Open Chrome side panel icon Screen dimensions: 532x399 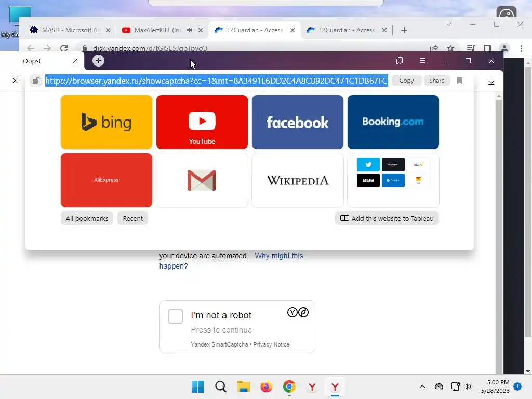[x=487, y=48]
